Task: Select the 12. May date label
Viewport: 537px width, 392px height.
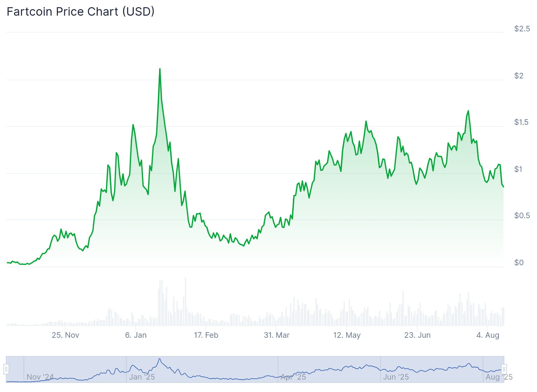Action: pos(347,335)
